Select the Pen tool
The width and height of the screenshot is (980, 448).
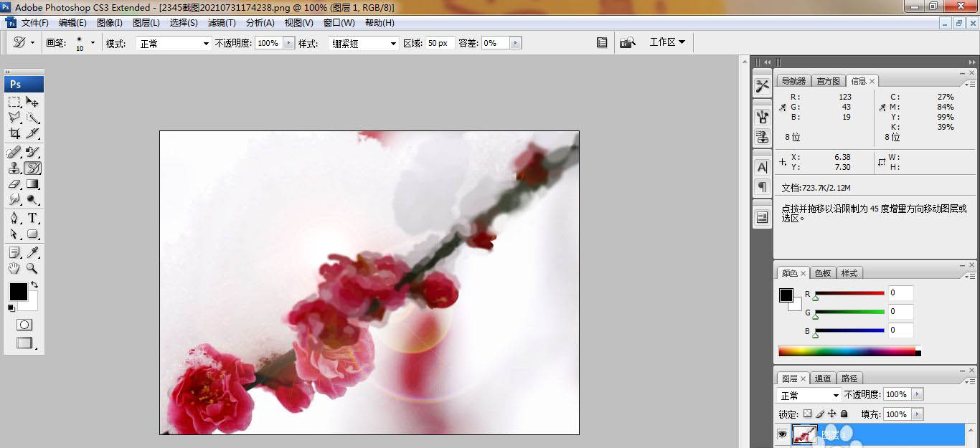(14, 218)
